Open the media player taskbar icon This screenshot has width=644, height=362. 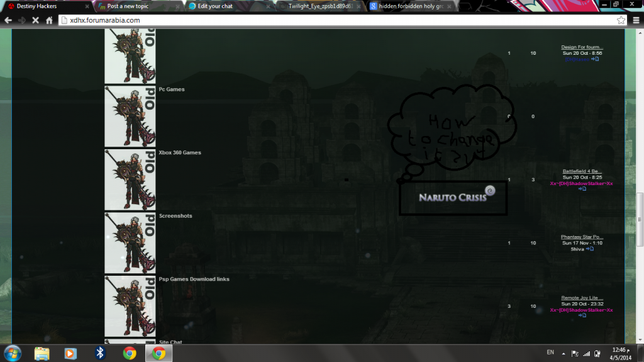(x=70, y=353)
